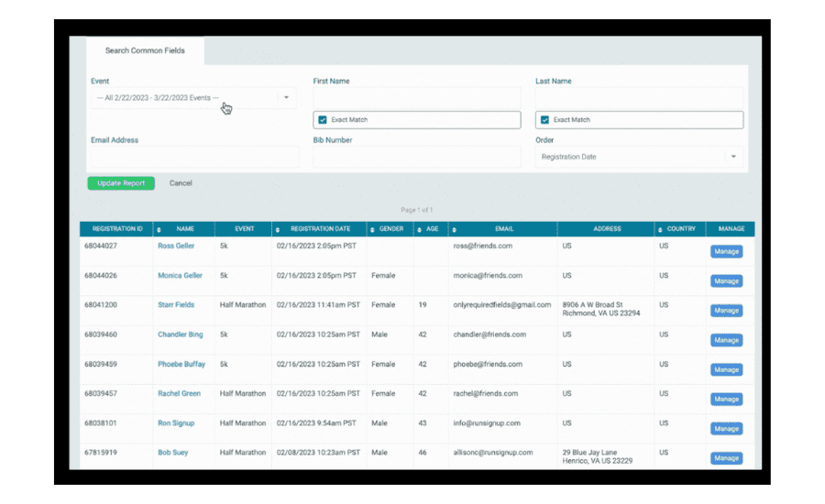
Task: Select the Search Common Fields tab
Action: [145, 50]
